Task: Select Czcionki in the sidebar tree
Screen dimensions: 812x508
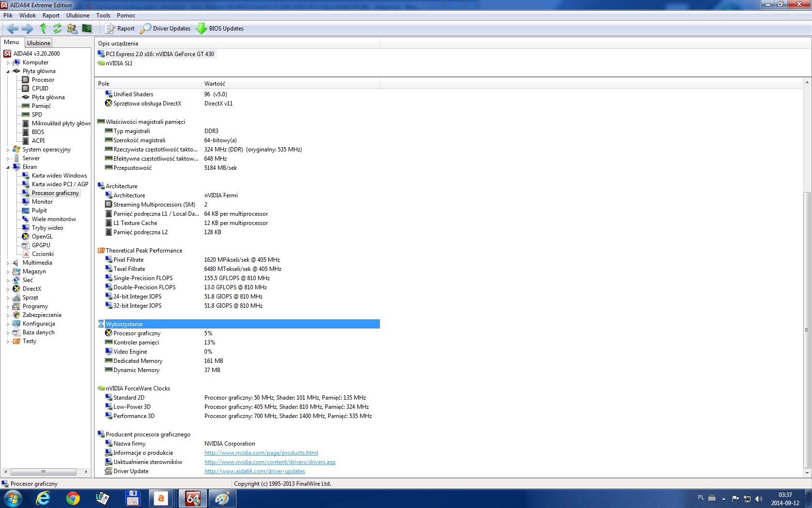Action: 43,254
